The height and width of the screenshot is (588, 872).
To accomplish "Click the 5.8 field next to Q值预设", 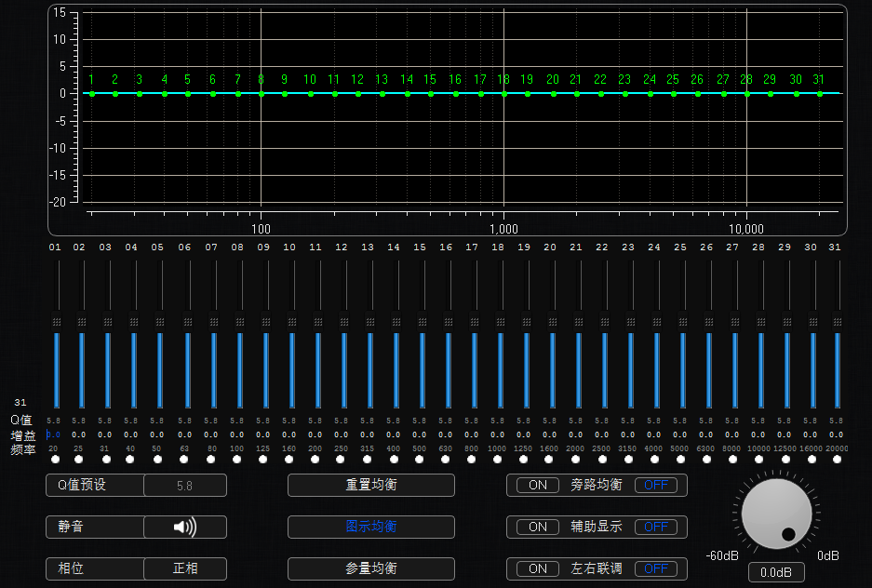I will click(x=185, y=485).
